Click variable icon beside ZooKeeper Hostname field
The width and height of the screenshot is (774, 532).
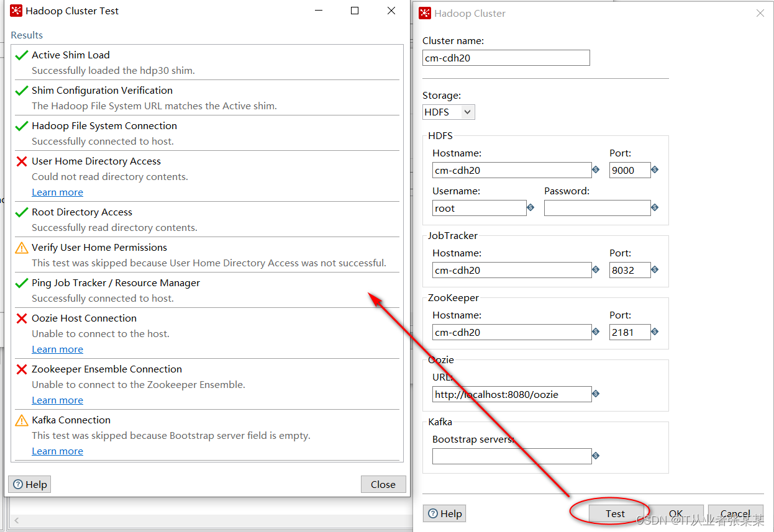tap(596, 331)
